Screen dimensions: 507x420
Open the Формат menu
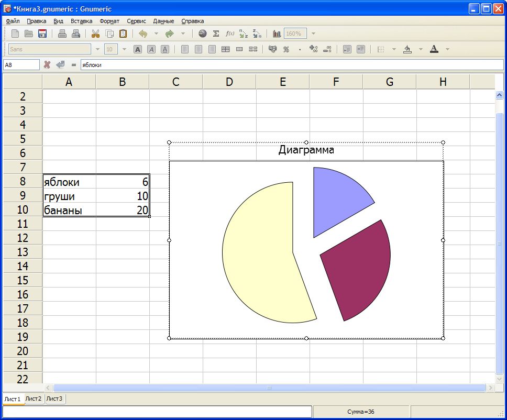(x=109, y=21)
